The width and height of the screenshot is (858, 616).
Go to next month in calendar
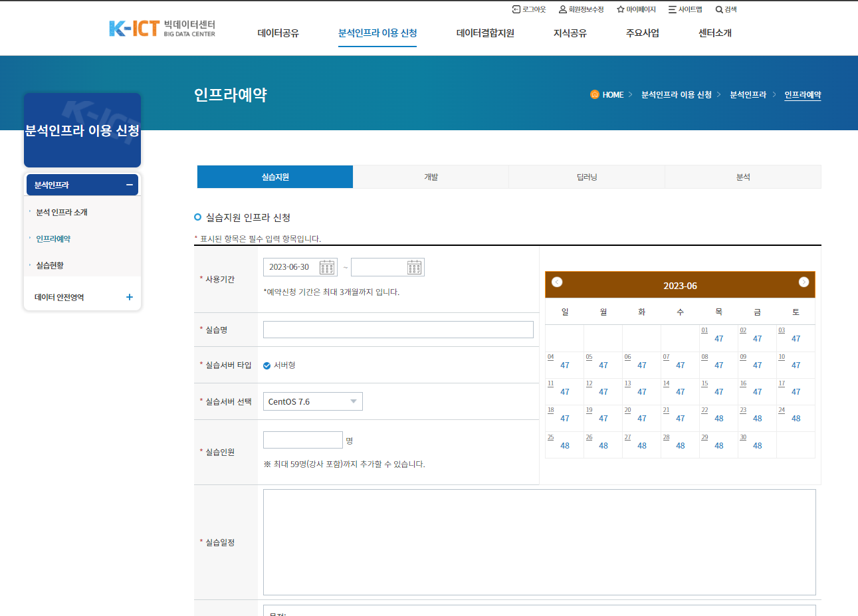point(804,282)
